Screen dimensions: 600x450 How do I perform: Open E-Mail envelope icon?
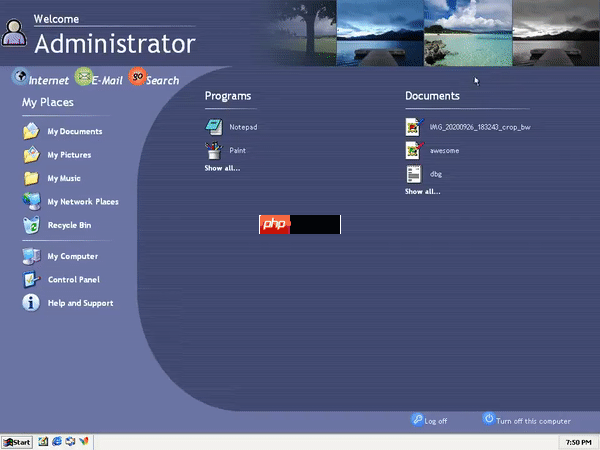[83, 76]
